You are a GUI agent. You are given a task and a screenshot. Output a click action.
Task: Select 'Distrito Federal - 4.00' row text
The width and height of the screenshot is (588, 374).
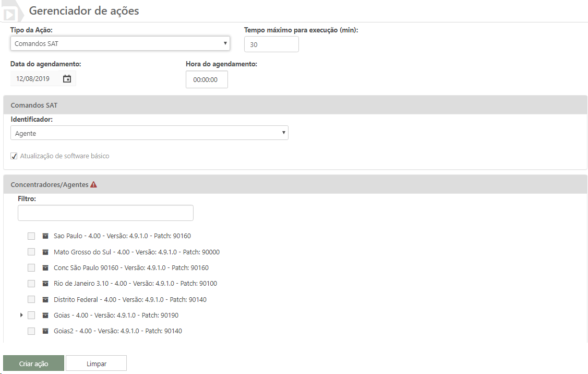click(x=130, y=299)
